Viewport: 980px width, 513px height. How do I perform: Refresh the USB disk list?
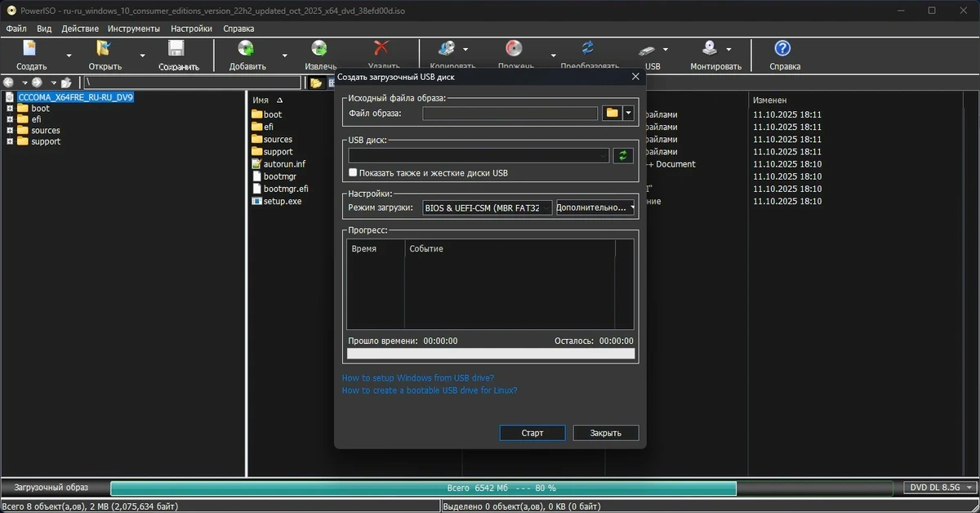[624, 155]
